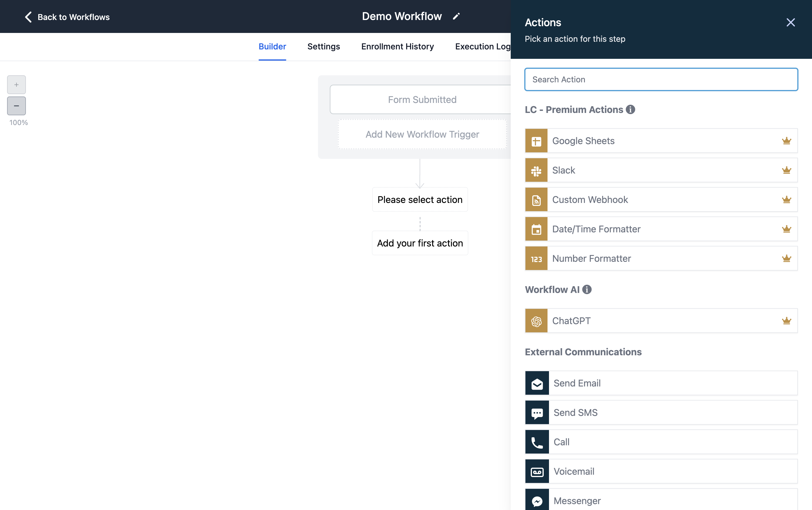This screenshot has width=812, height=510.
Task: Close the Actions panel
Action: pos(791,23)
